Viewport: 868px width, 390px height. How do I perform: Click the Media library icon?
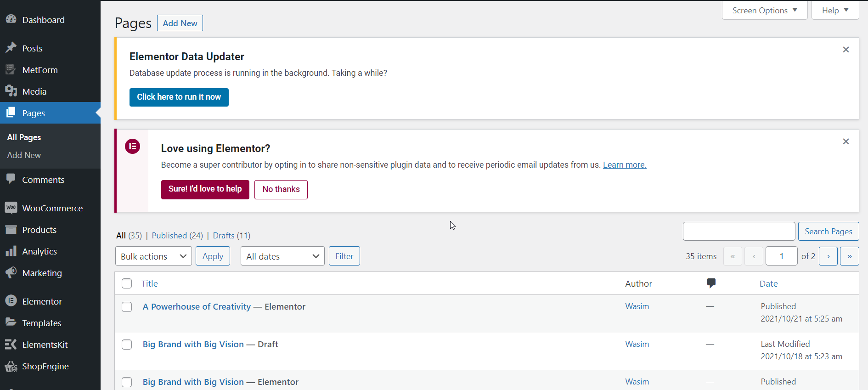(x=11, y=91)
